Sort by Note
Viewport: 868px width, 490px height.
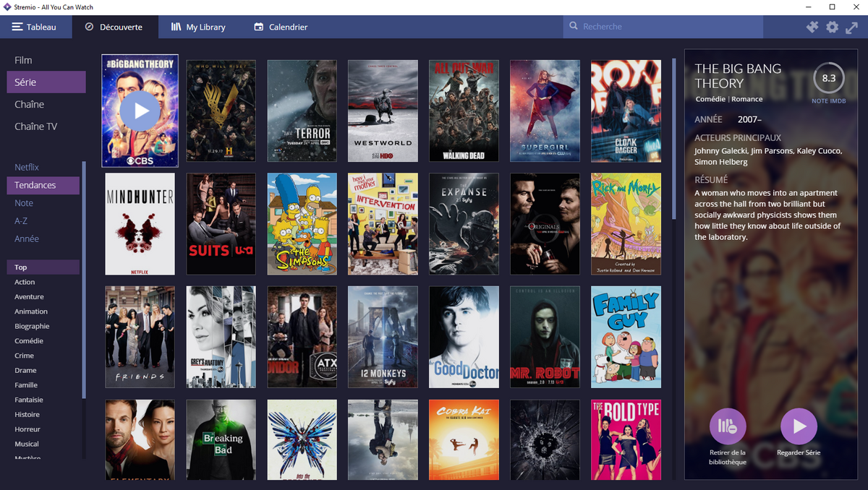pos(43,203)
